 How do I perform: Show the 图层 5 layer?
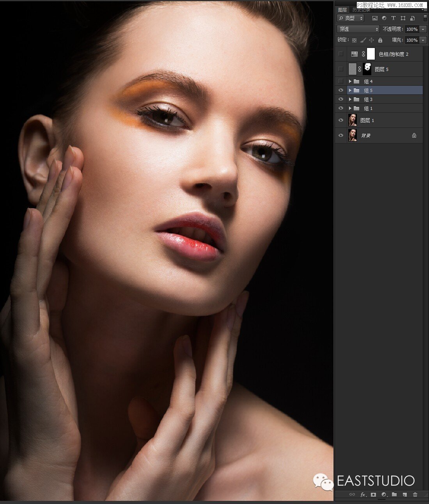point(341,69)
